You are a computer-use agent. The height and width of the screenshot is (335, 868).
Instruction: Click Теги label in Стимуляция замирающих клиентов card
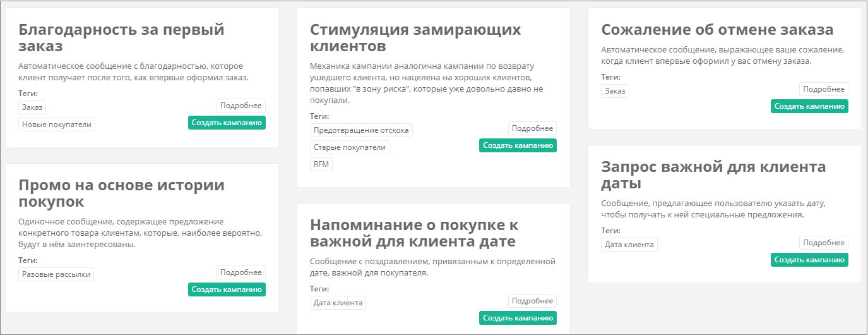pos(319,116)
